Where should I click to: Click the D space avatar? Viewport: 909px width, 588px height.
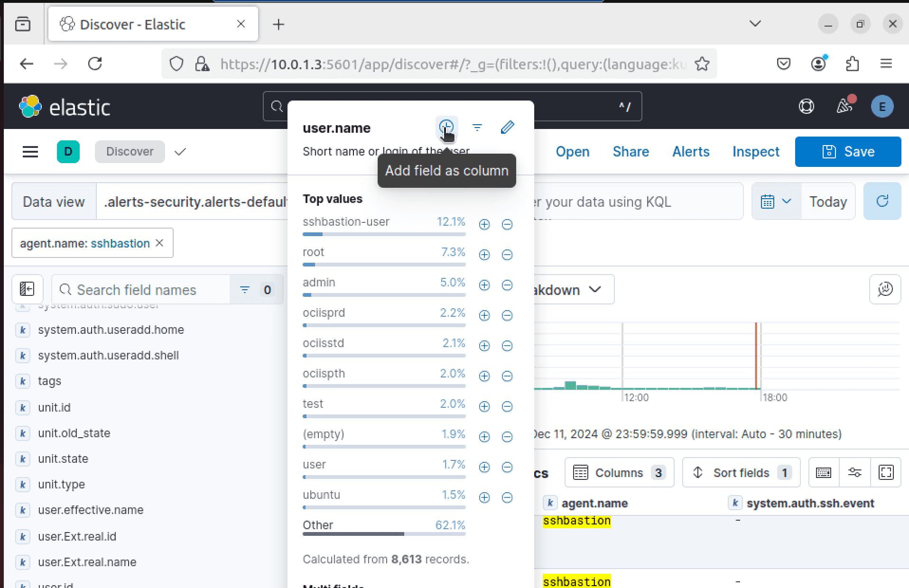click(x=68, y=152)
